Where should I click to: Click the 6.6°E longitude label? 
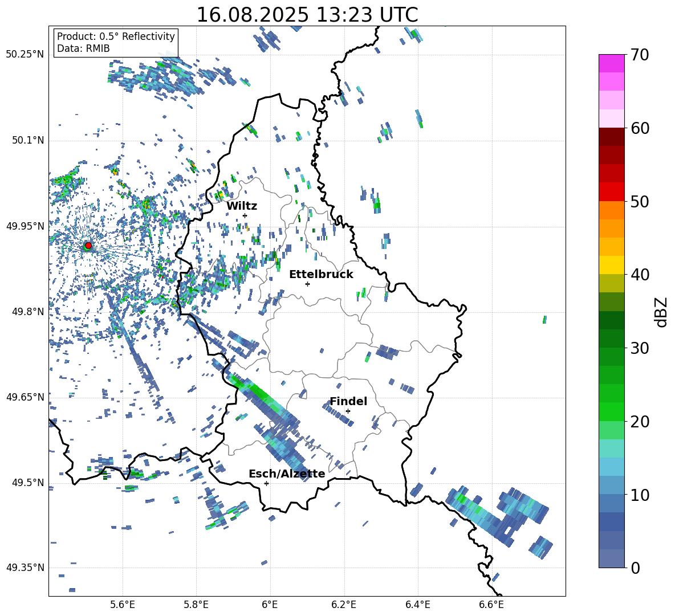(x=491, y=605)
